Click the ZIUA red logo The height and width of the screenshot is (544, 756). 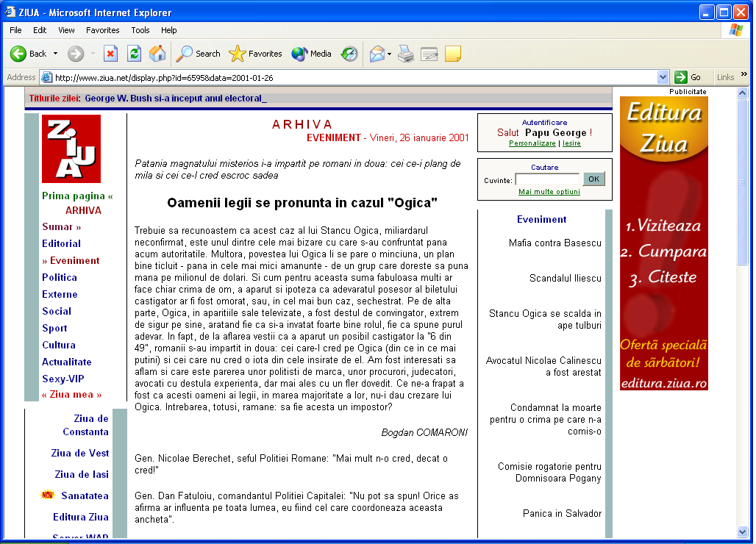(x=71, y=148)
